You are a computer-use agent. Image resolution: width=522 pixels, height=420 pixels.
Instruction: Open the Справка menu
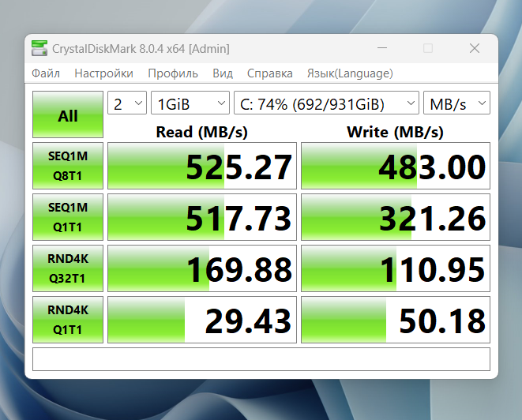tap(269, 73)
